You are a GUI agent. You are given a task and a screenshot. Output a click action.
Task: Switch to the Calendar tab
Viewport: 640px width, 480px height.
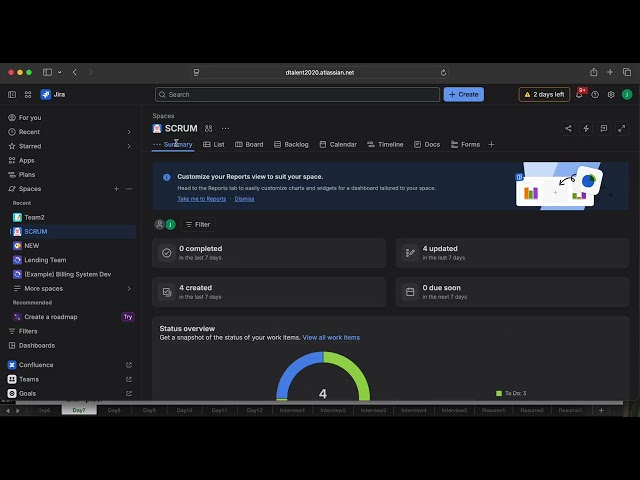338,144
